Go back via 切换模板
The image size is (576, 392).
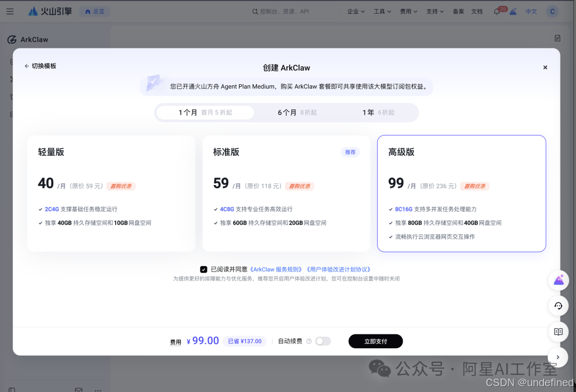[x=41, y=66]
